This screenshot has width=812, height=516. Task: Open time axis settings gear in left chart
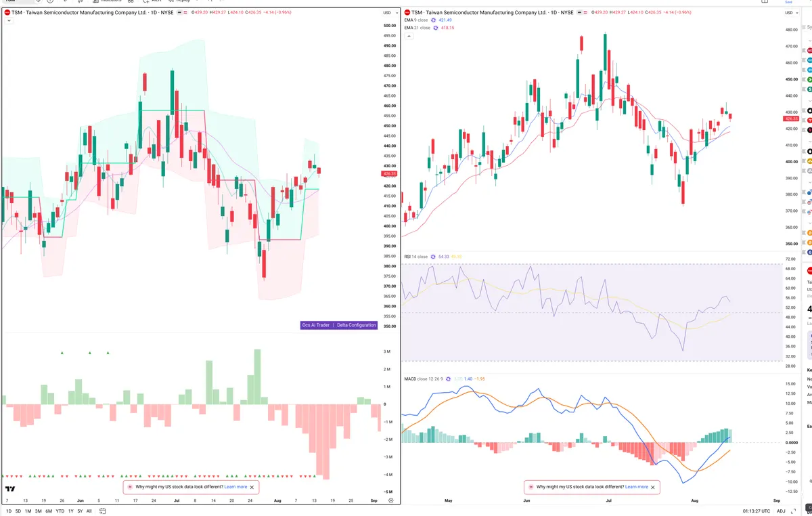[390, 500]
